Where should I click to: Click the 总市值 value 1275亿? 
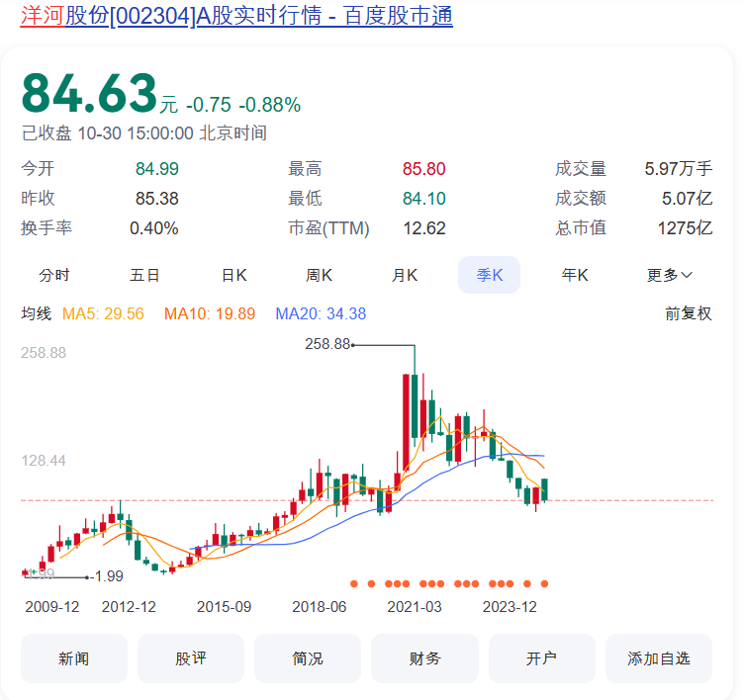click(686, 228)
